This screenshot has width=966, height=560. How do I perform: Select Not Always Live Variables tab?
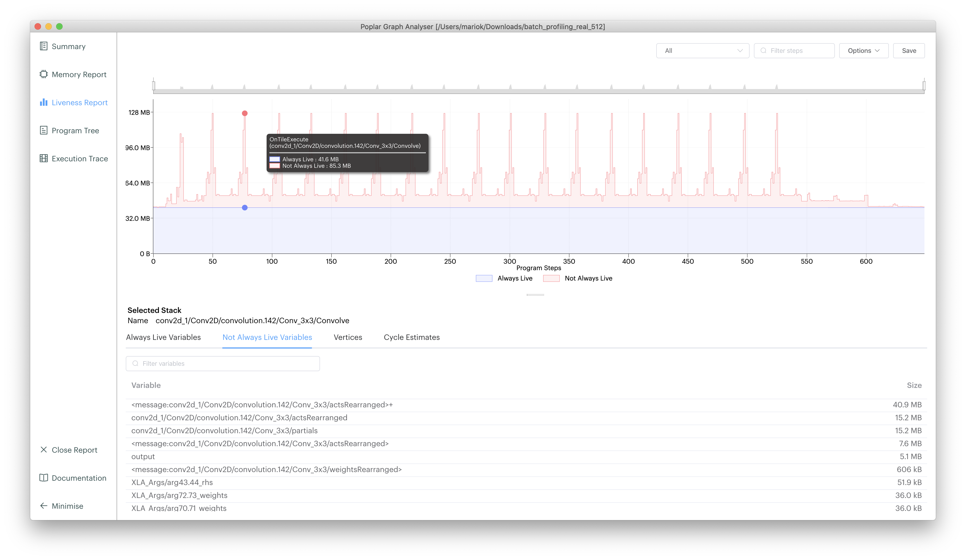(267, 337)
